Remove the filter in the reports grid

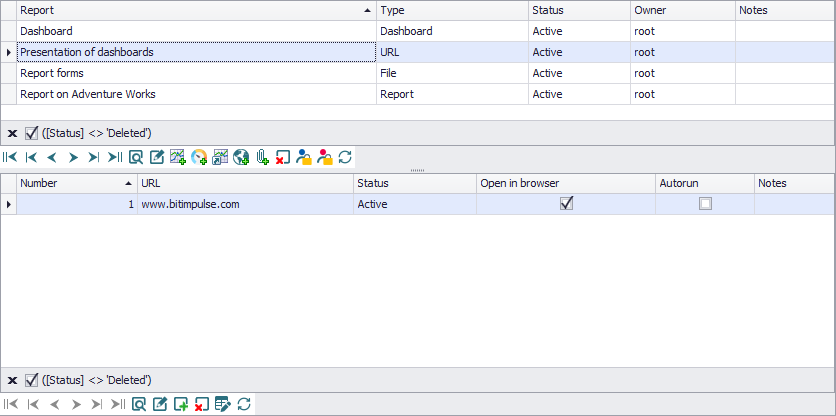pos(13,133)
